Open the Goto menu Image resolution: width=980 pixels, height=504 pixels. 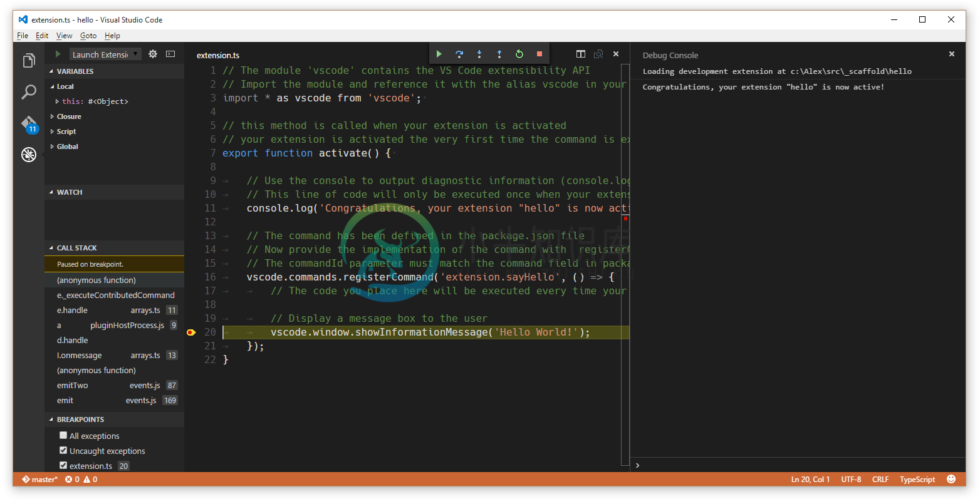pyautogui.click(x=88, y=36)
